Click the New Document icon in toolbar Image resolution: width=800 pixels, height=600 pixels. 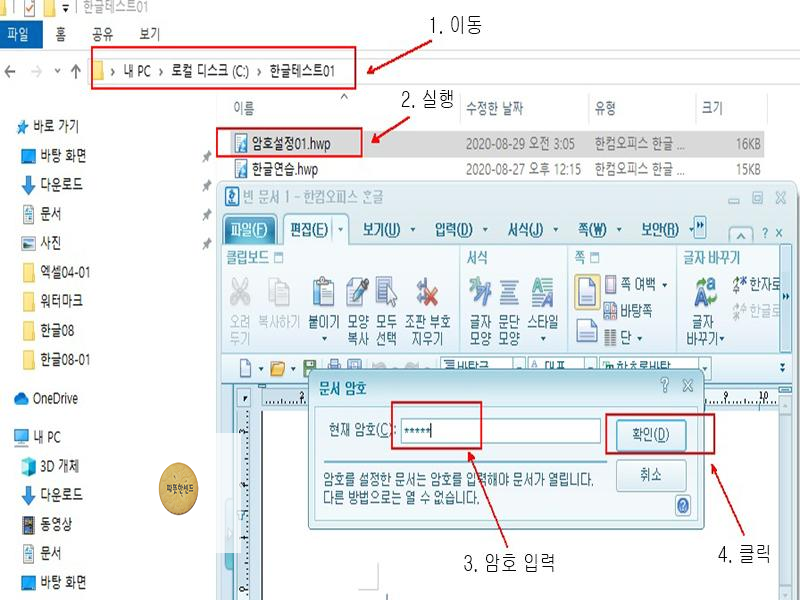[246, 367]
